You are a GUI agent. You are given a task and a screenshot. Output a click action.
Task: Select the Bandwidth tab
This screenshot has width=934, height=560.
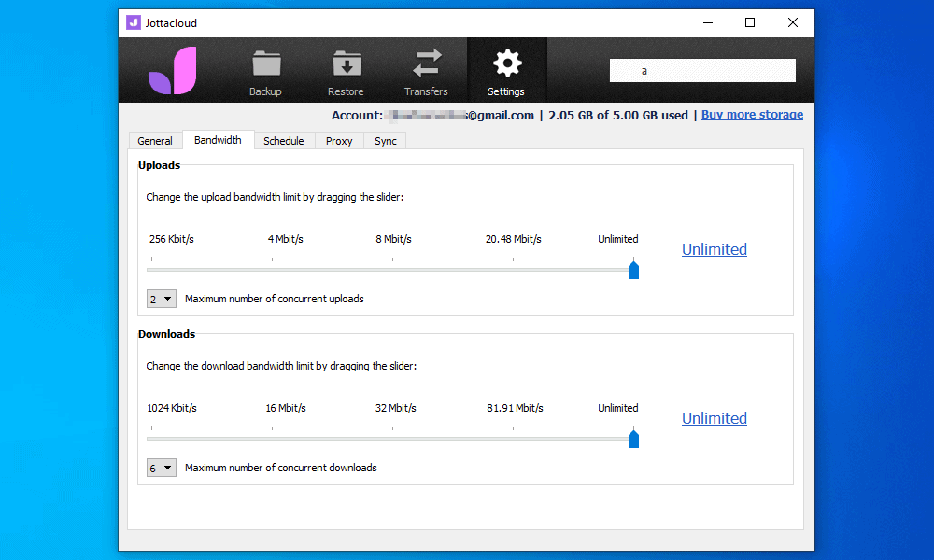pos(218,140)
